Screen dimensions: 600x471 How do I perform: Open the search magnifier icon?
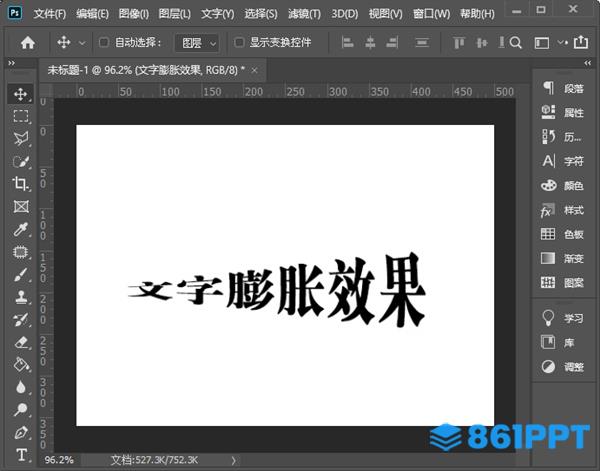pos(516,42)
